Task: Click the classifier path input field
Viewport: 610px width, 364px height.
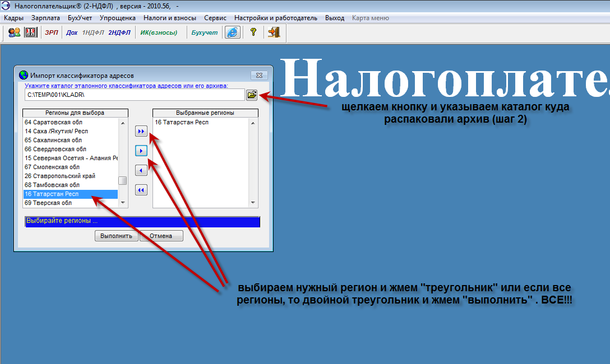Action: 135,95
